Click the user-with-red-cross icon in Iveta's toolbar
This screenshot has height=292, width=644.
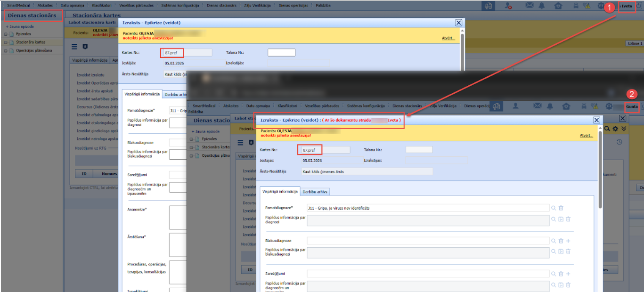point(508,6)
